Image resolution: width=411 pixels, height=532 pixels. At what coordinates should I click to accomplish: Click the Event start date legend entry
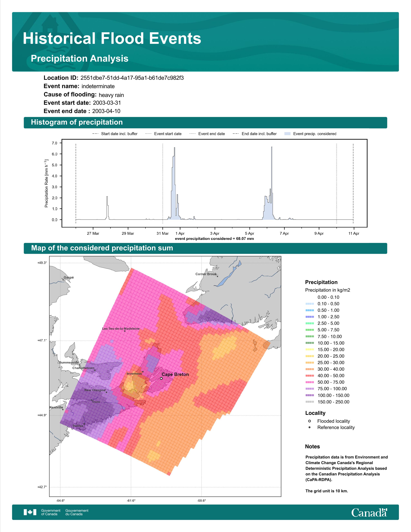pyautogui.click(x=163, y=134)
